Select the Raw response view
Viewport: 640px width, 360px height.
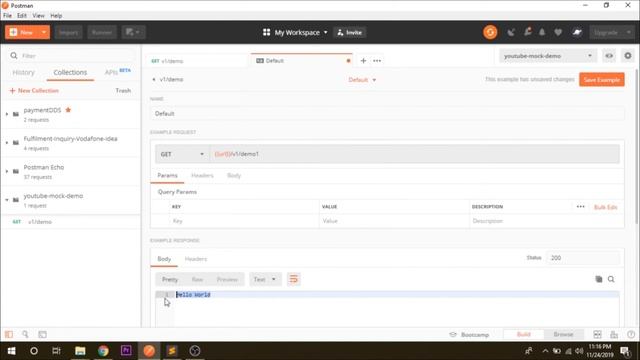tap(197, 279)
